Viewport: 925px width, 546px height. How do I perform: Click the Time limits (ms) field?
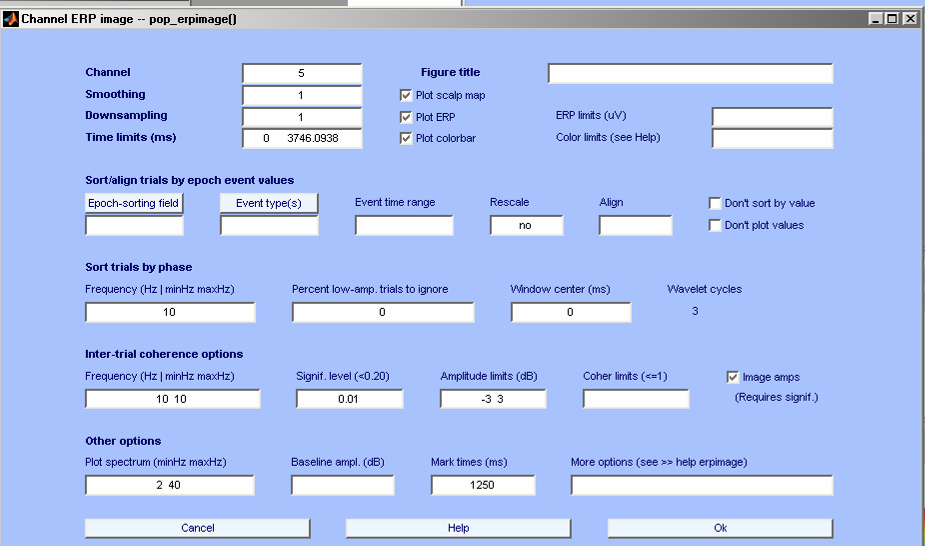click(302, 138)
